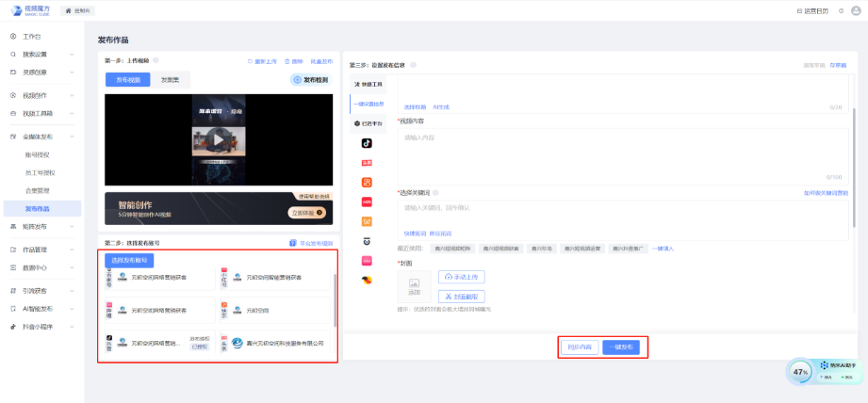This screenshot has height=403, width=868.
Task: Click the info icon beside 选择关键词
Action: [x=435, y=192]
